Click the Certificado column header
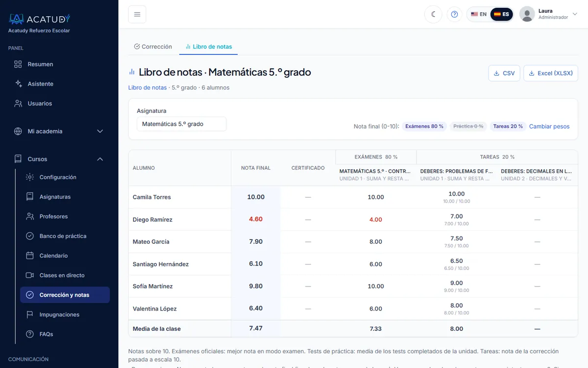Viewport: 588px width, 368px height. (x=308, y=168)
